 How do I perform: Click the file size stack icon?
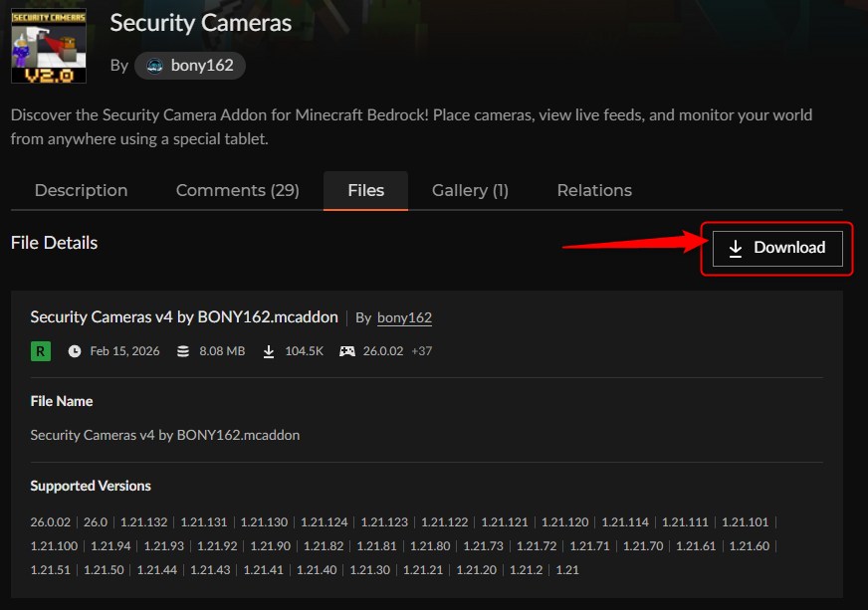[183, 351]
